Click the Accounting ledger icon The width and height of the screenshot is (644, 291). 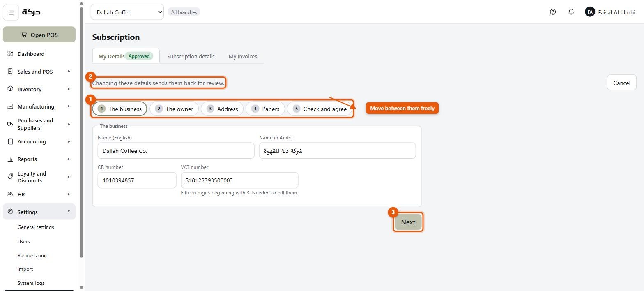(10, 141)
